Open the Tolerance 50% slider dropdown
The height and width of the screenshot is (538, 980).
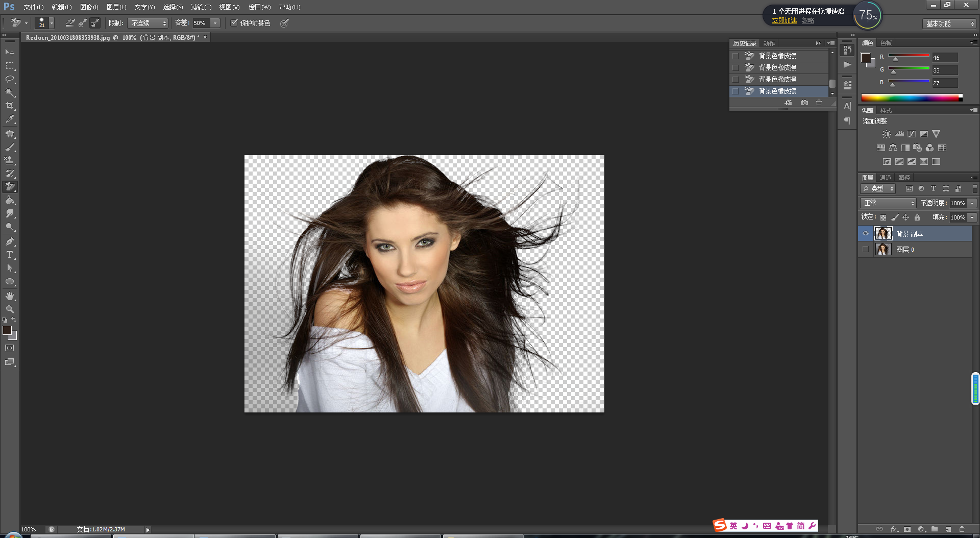click(x=215, y=23)
